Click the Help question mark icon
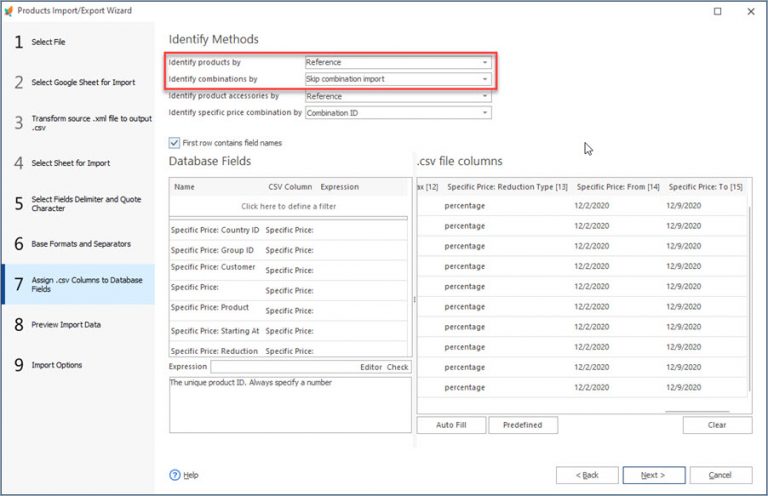This screenshot has height=496, width=768. coord(175,475)
